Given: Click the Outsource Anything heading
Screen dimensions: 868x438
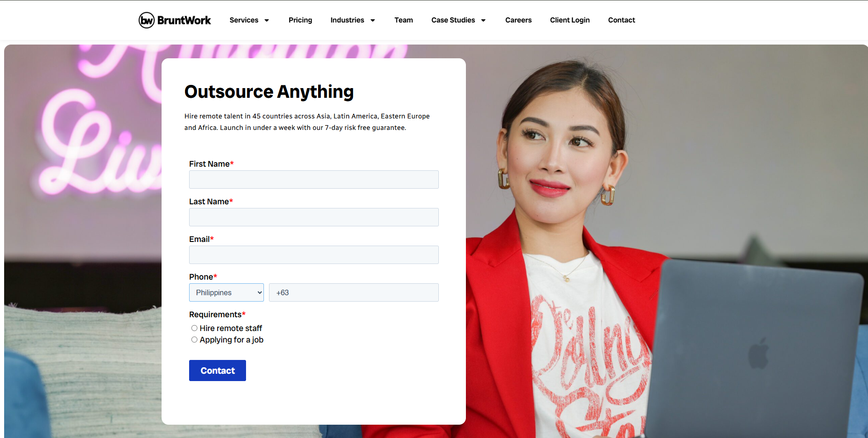Looking at the screenshot, I should 269,92.
